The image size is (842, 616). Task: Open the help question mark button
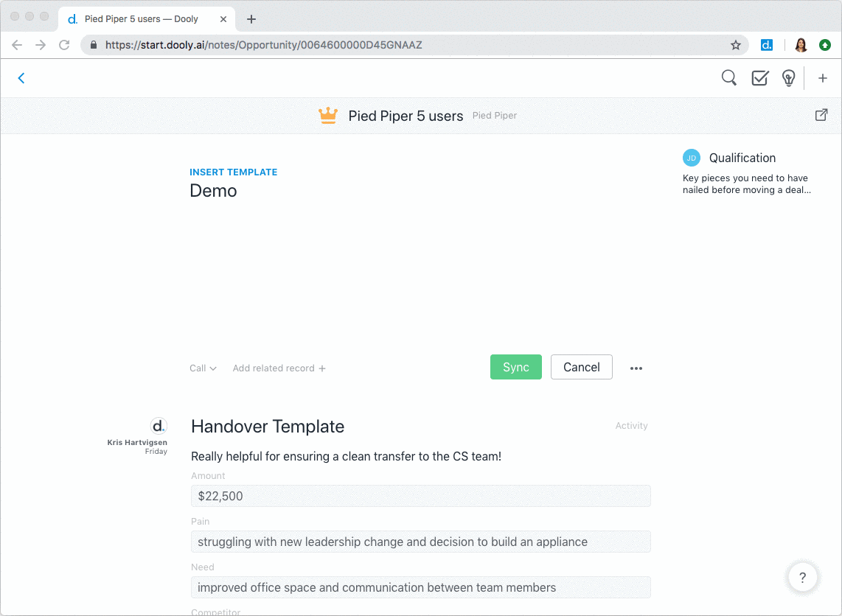click(x=802, y=578)
